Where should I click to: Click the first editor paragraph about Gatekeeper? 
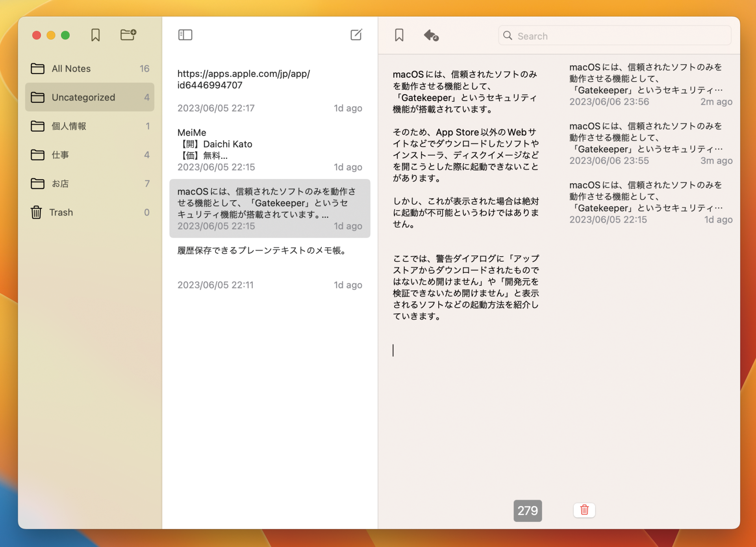pyautogui.click(x=465, y=92)
